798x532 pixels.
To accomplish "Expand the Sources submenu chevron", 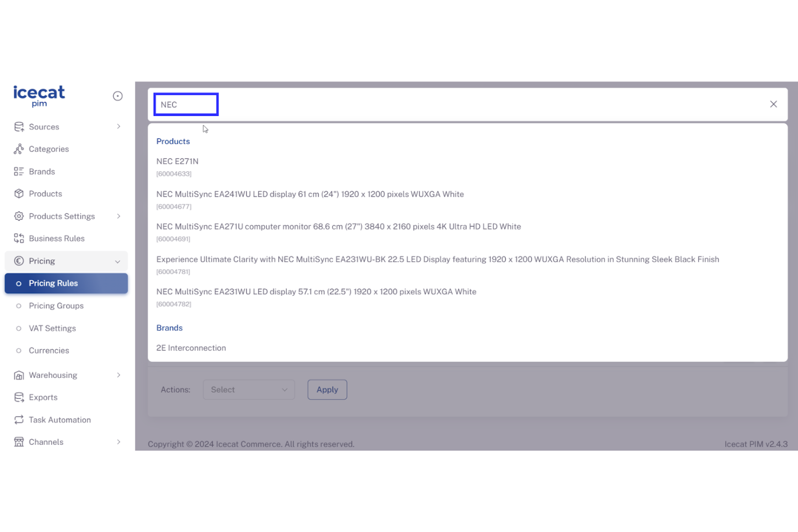I will [119, 127].
